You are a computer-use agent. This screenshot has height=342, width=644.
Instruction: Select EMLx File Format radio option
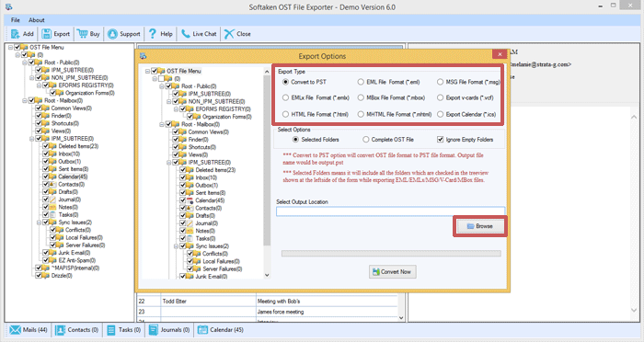point(285,97)
